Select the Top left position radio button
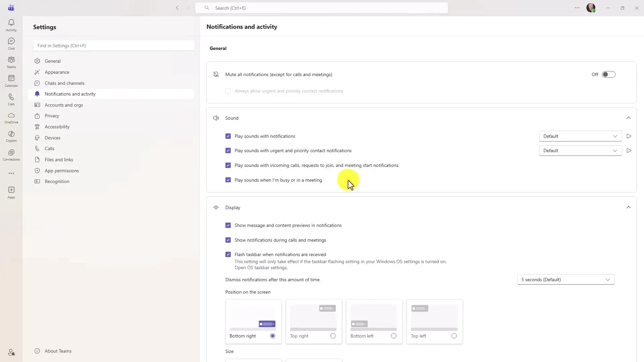Viewport: 644px width, 362px height. [x=454, y=336]
